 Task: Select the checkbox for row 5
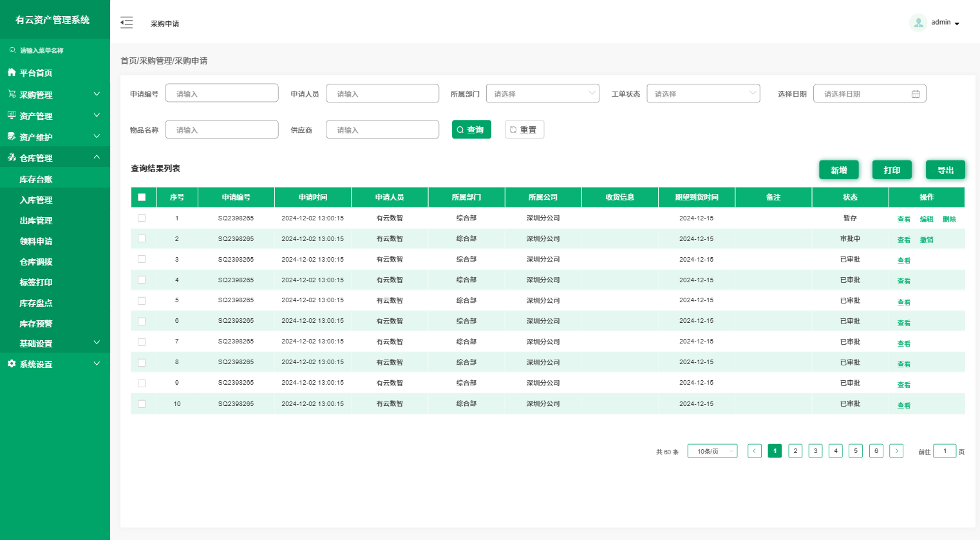[x=142, y=301]
